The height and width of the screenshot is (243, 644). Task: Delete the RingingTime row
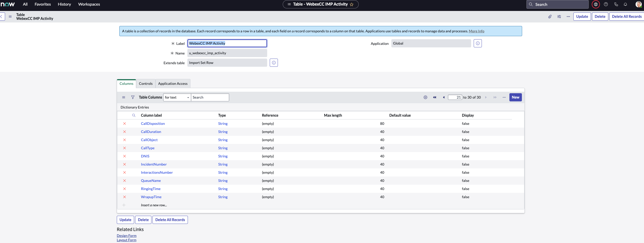[x=125, y=189]
